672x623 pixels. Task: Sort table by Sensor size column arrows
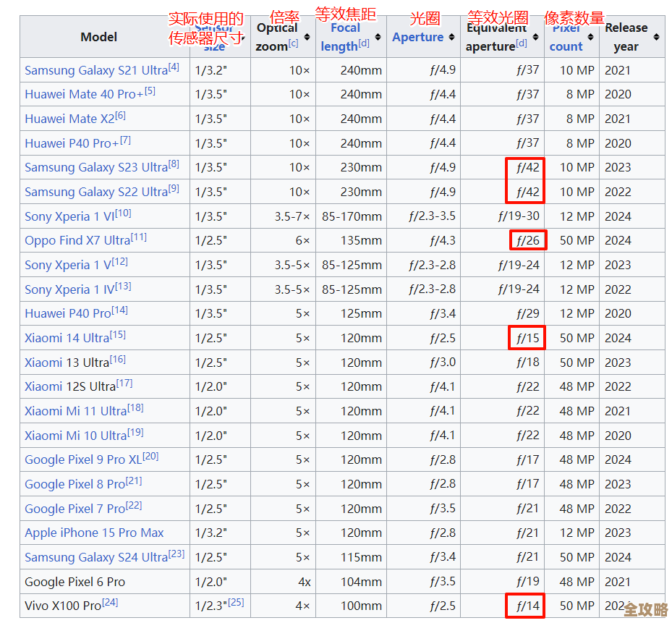[x=243, y=37]
